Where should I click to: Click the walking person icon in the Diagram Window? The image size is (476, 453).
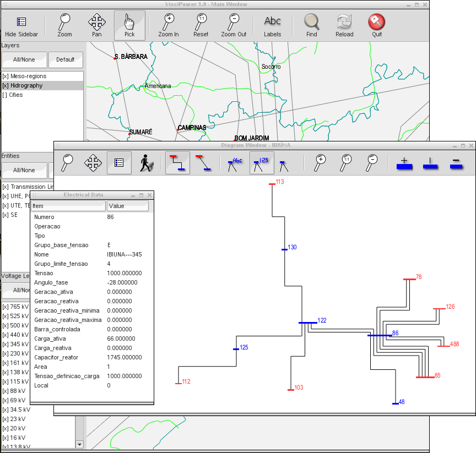pyautogui.click(x=145, y=163)
